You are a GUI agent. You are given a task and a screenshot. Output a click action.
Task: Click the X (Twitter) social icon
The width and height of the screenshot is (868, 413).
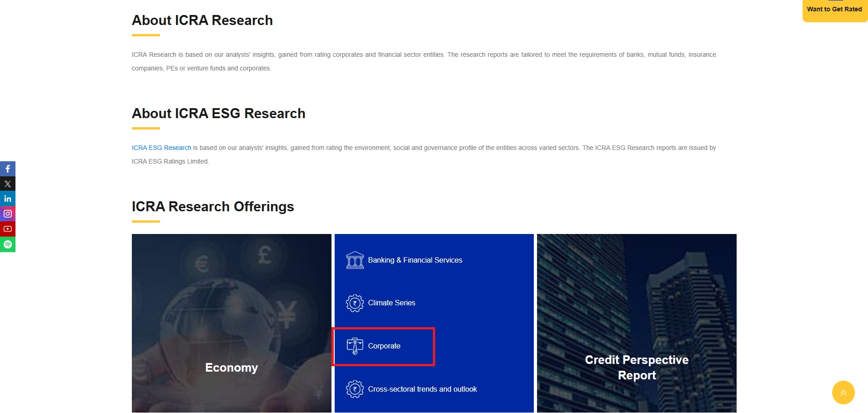(x=8, y=184)
